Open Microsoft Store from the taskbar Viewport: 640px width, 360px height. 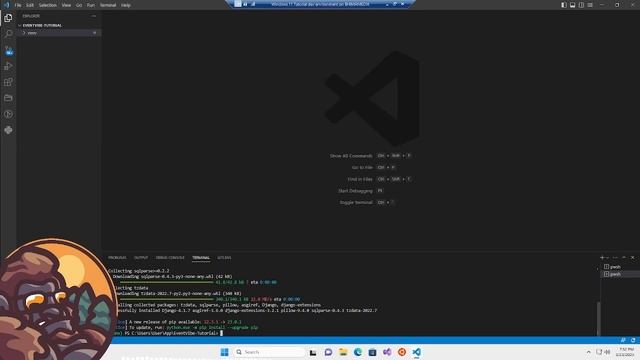coord(372,352)
